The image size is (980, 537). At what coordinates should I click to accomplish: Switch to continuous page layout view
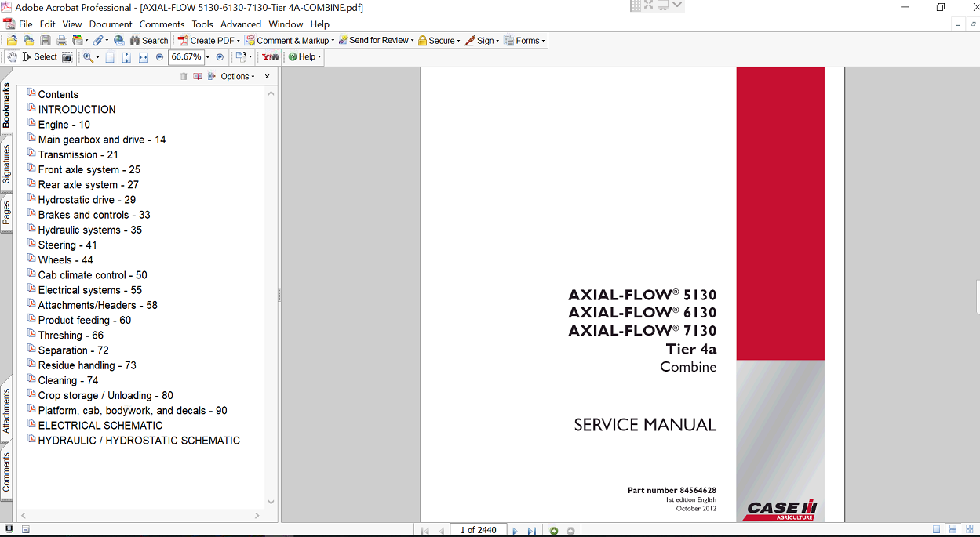(952, 531)
